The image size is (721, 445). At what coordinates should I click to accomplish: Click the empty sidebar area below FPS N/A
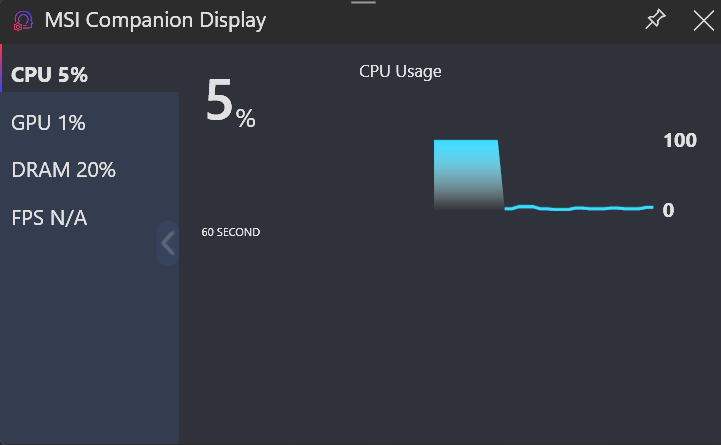tap(88, 340)
